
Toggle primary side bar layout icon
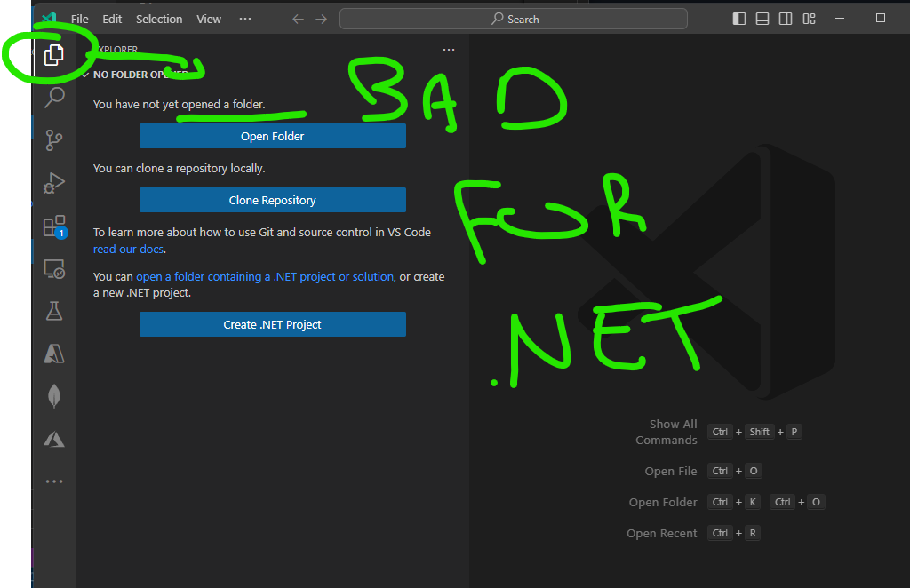[x=738, y=19]
